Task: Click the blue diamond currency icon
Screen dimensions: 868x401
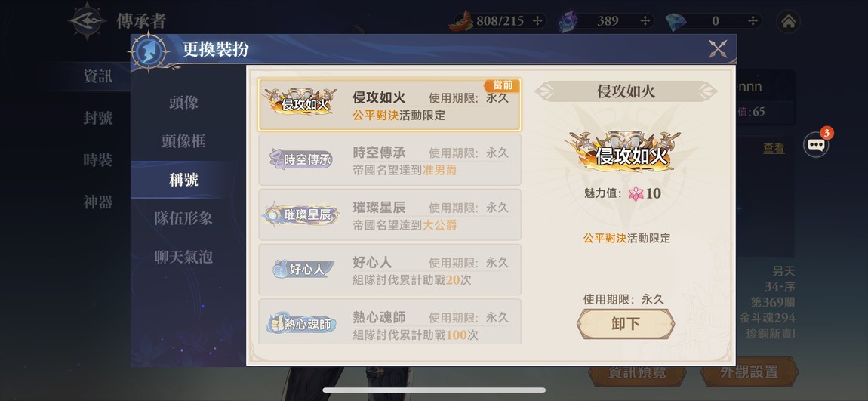Action: point(676,22)
